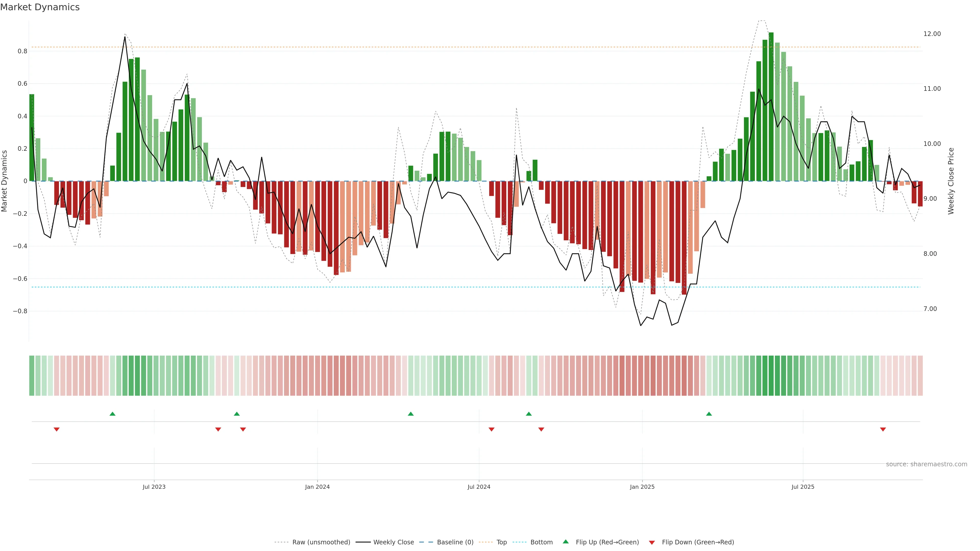Click the source: sharemaestro.com text
The image size is (980, 551).
(926, 464)
